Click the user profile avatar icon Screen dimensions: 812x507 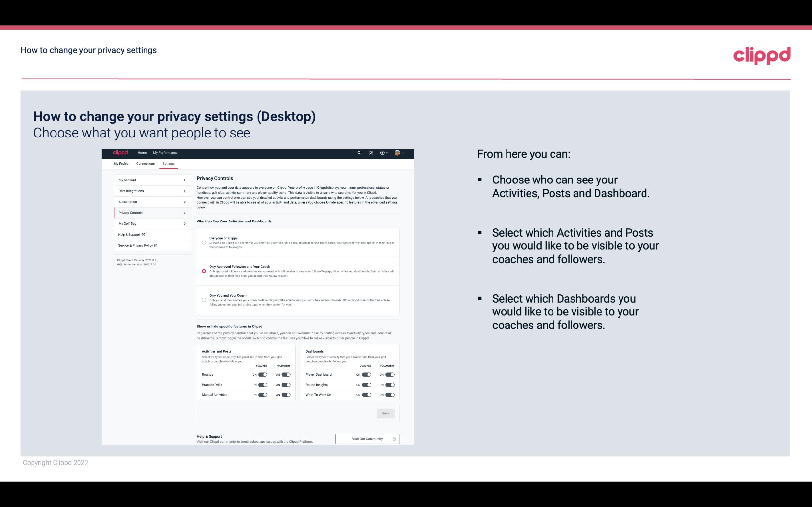pos(397,153)
